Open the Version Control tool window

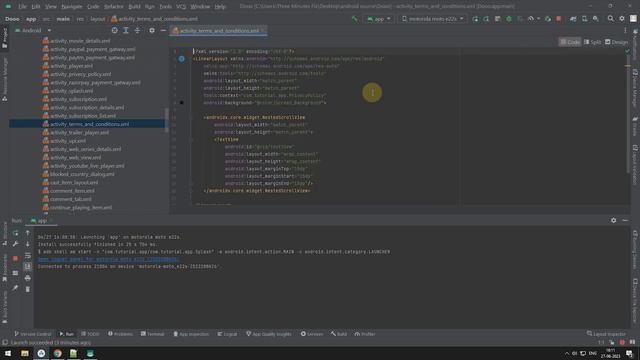(33, 334)
